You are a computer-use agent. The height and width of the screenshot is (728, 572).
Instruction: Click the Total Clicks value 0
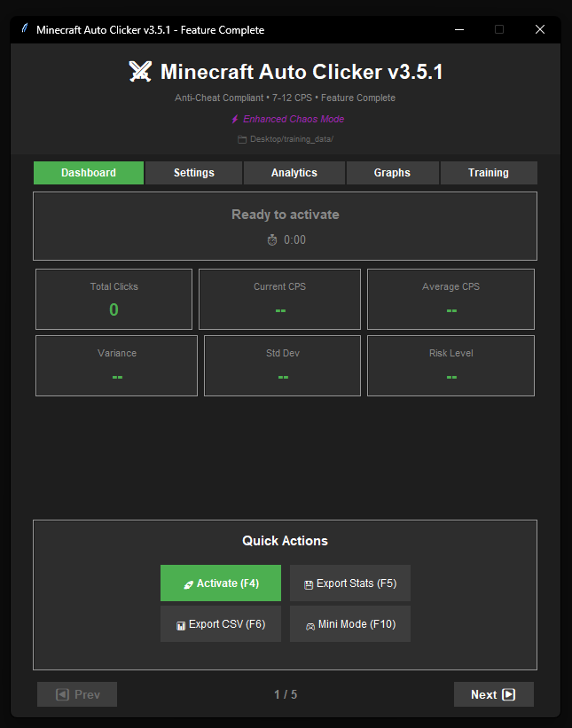114,309
